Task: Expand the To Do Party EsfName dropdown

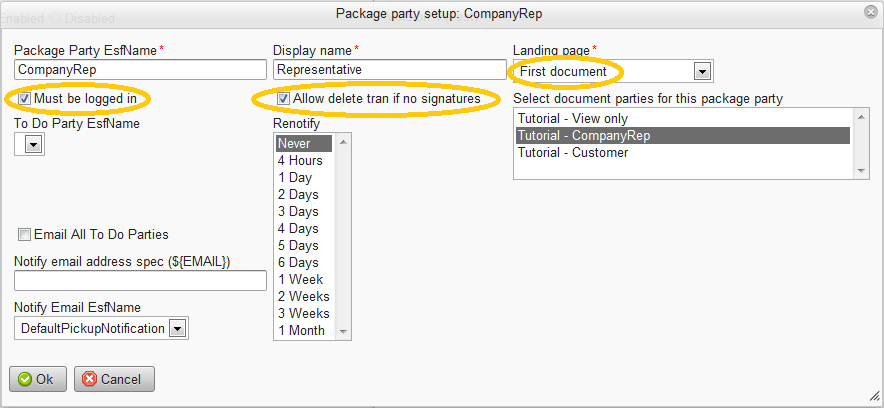Action: coord(33,145)
